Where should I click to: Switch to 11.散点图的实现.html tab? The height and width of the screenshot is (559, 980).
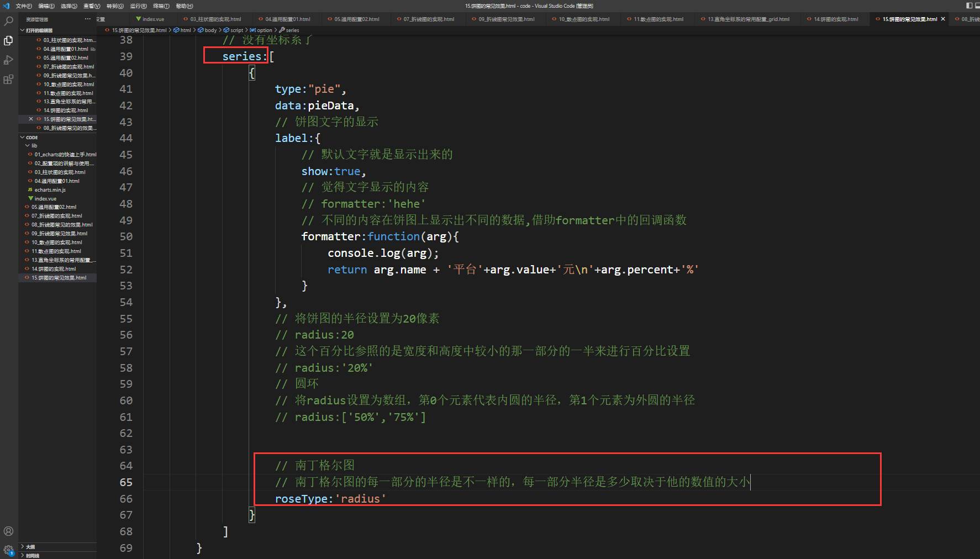tap(658, 19)
